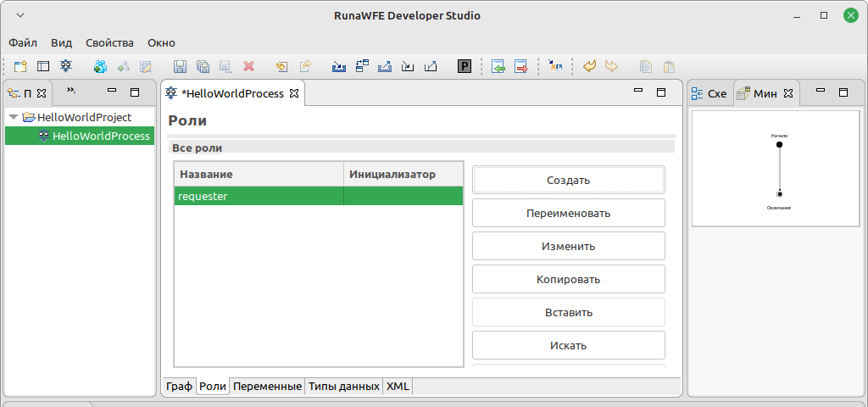Click the Копировать button
This screenshot has height=407, width=868.
[569, 279]
